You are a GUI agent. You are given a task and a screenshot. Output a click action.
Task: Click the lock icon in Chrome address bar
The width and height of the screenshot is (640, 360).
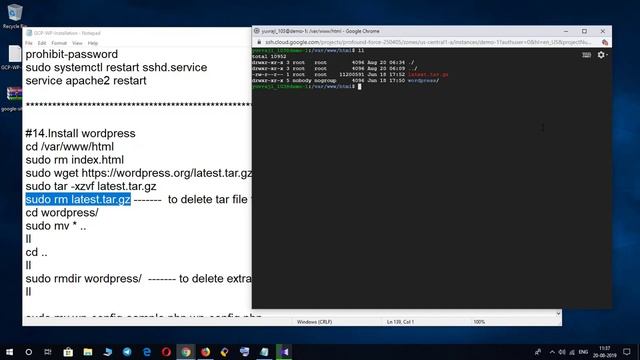click(x=259, y=42)
